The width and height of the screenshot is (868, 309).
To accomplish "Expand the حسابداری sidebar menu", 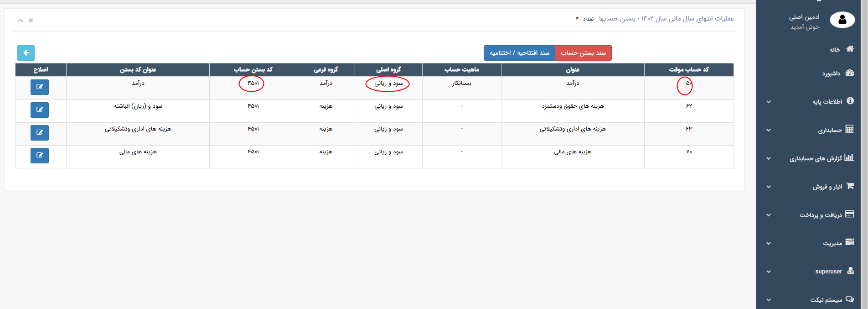I will (830, 130).
